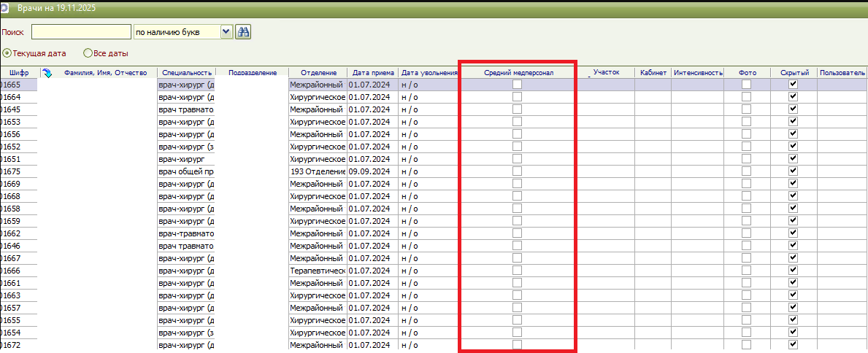
Task: Click the "Участок" column header
Action: [x=606, y=73]
